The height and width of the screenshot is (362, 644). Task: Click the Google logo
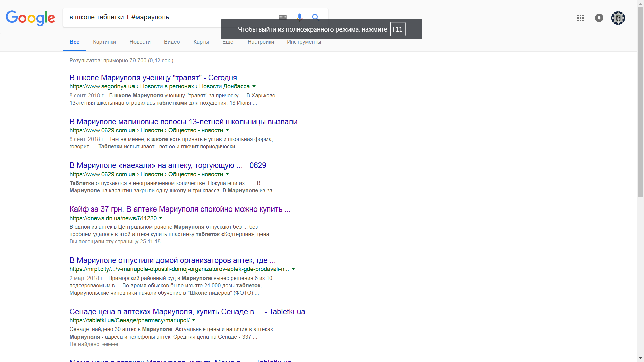point(30,18)
